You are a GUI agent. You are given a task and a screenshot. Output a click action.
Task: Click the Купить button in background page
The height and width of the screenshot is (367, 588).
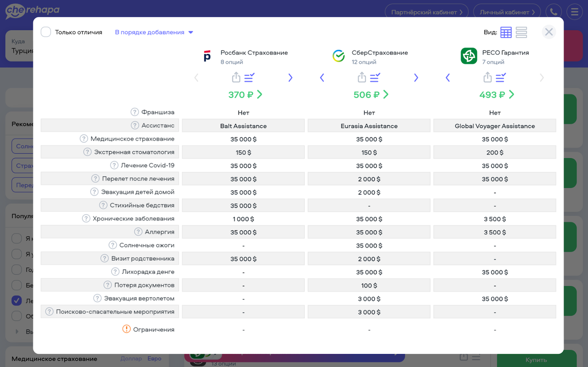[536, 360]
